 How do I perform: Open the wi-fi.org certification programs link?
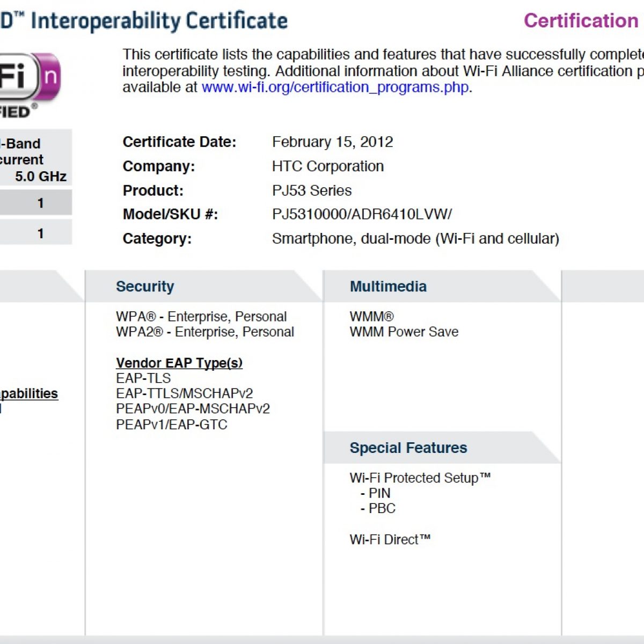tap(335, 87)
